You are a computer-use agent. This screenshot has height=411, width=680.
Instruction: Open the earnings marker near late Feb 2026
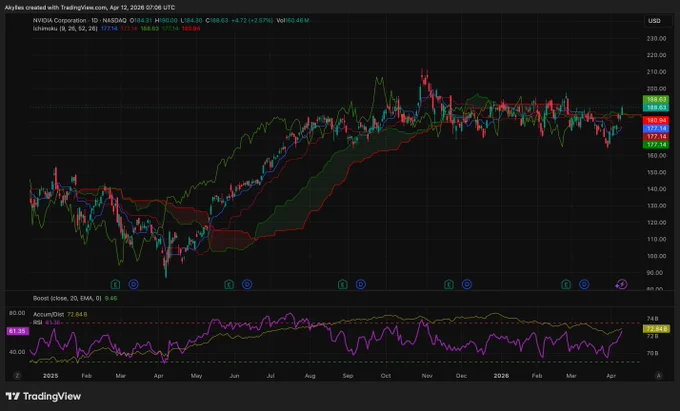coord(566,284)
